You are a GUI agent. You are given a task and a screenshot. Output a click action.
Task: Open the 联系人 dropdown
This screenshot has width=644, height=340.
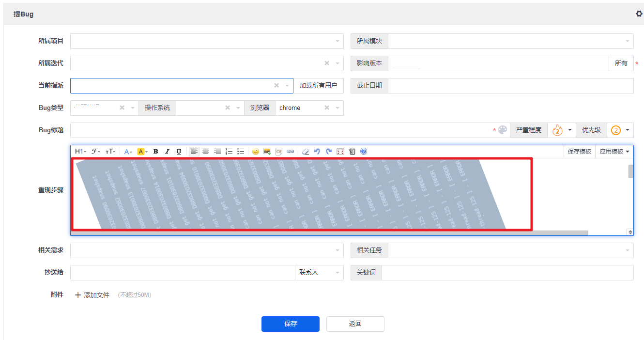(x=319, y=273)
